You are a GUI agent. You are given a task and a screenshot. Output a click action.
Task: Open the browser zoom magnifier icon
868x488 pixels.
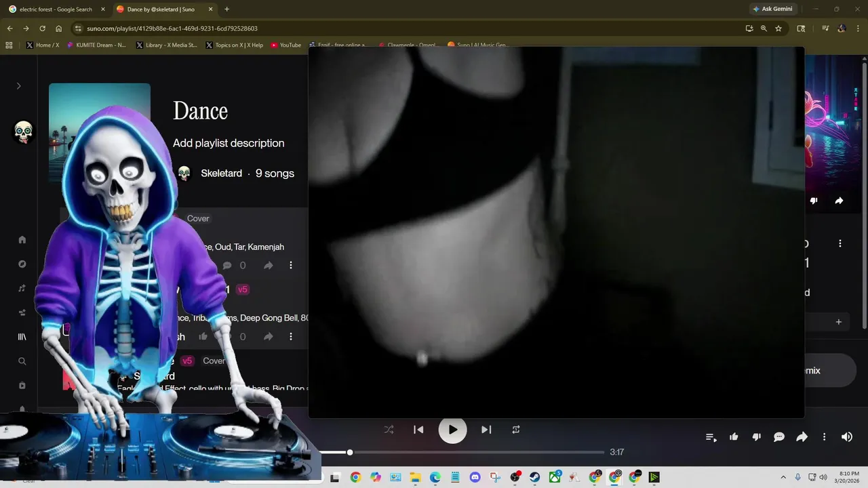pyautogui.click(x=764, y=28)
